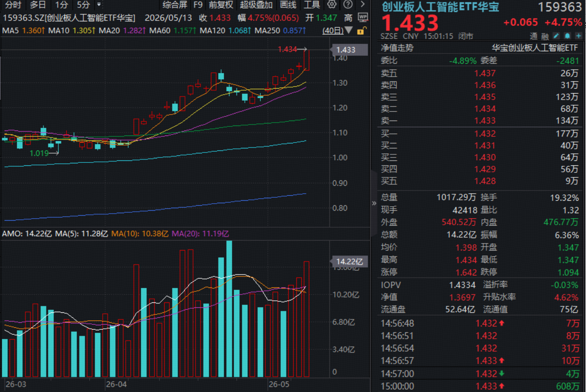Open the (40日) period dropdown triangle
Image resolution: width=586 pixels, height=392 pixels.
tap(349, 30)
